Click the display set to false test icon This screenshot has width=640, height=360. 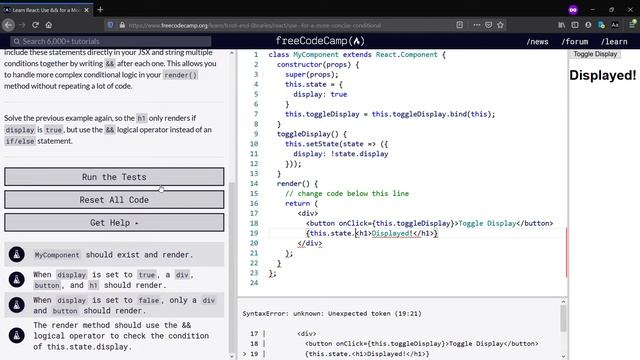(x=17, y=305)
